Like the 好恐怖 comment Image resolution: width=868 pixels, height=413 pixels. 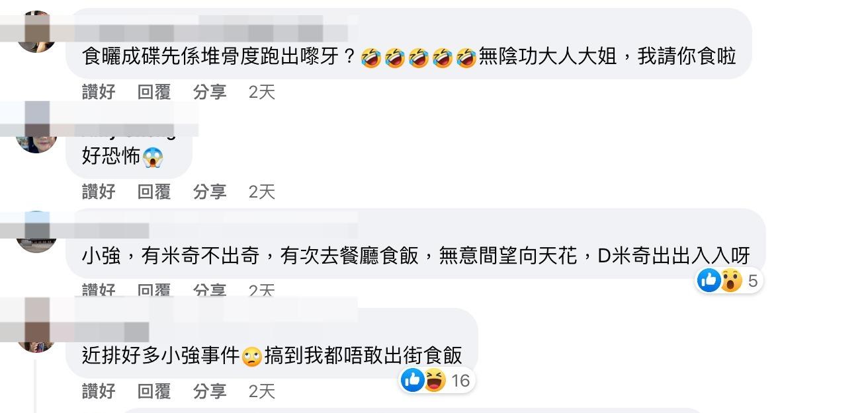tap(99, 192)
